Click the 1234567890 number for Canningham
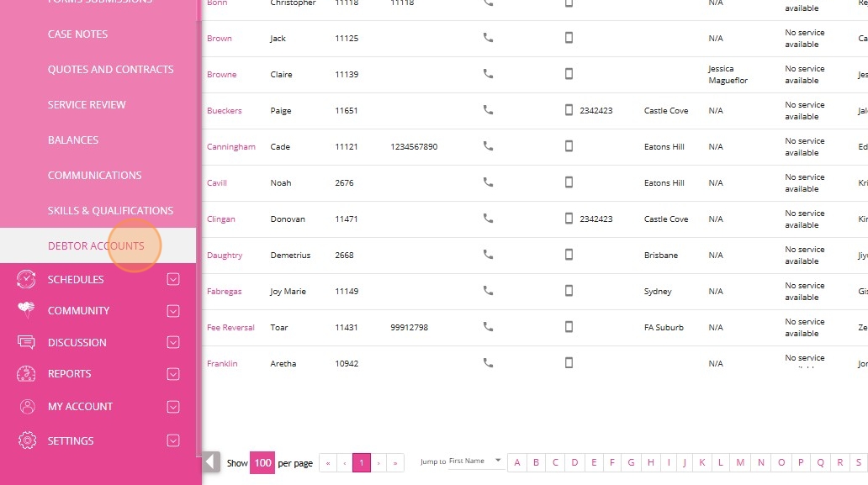 [414, 146]
